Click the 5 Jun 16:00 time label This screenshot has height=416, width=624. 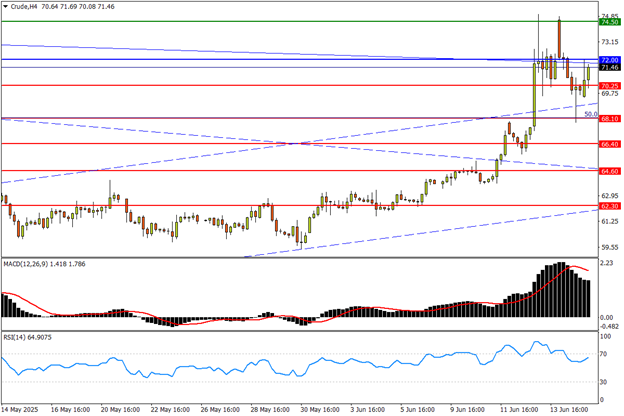coord(417,410)
